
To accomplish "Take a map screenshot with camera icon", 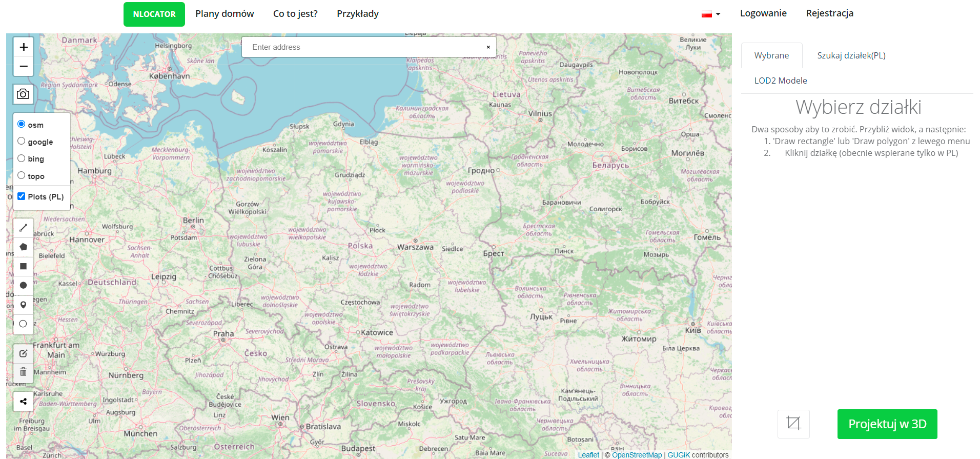I will tap(23, 94).
